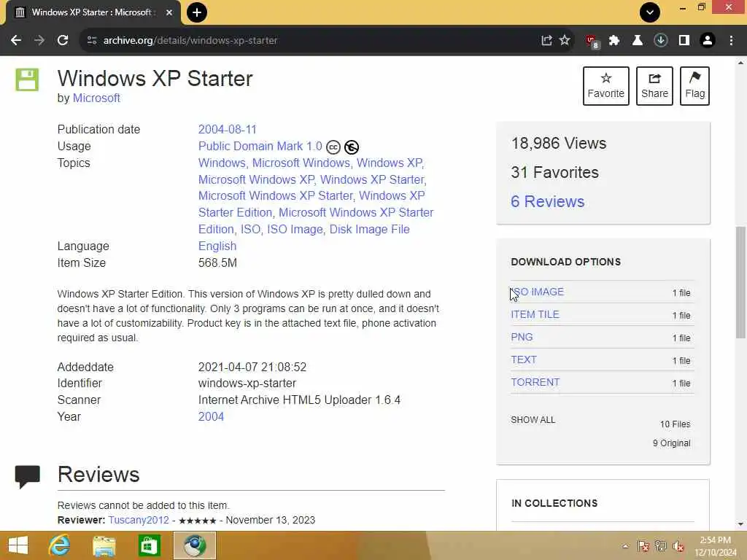747x560 pixels.
Task: Download the TEXT file
Action: [524, 359]
